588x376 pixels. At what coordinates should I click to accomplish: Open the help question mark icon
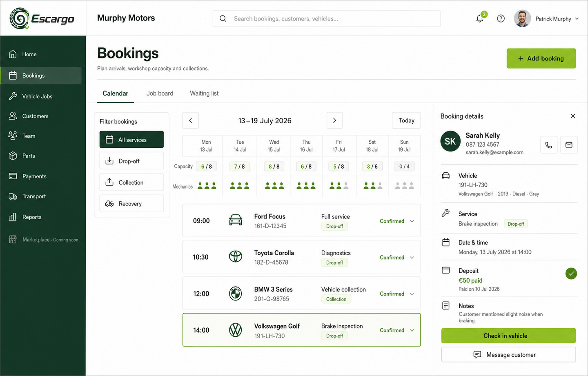pyautogui.click(x=501, y=19)
